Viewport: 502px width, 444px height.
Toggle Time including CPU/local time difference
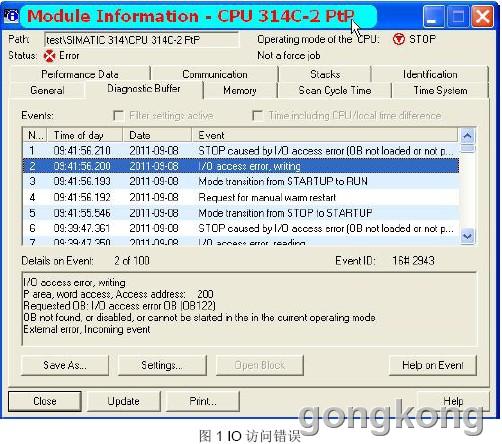(x=257, y=115)
